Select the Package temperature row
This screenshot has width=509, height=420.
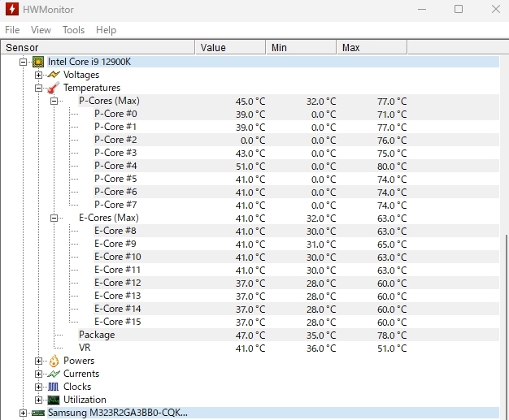coord(289,335)
